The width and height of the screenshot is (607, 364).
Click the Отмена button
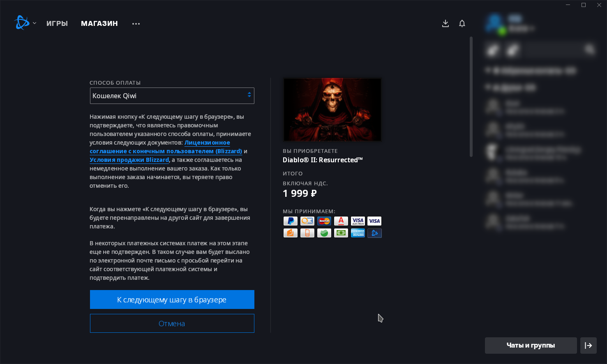(x=172, y=323)
